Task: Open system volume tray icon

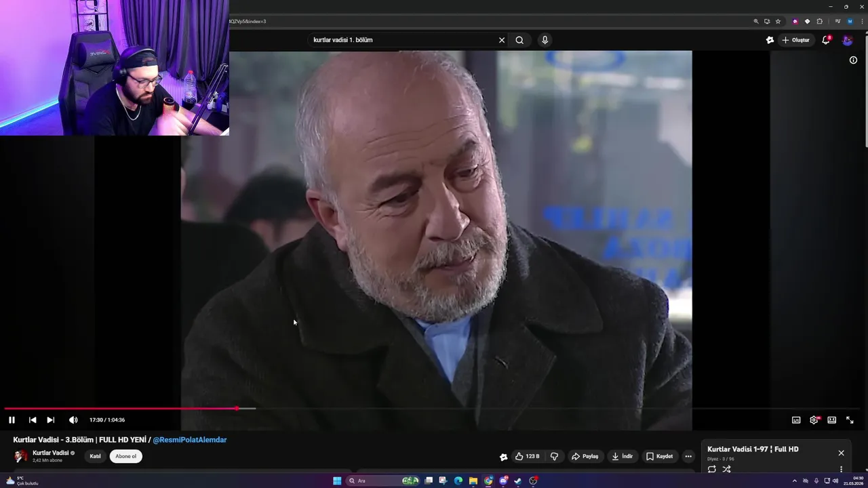Action: (835, 481)
